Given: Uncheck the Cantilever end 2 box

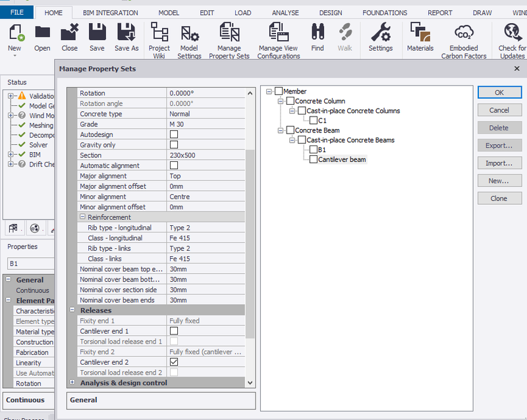Looking at the screenshot, I should pos(174,362).
